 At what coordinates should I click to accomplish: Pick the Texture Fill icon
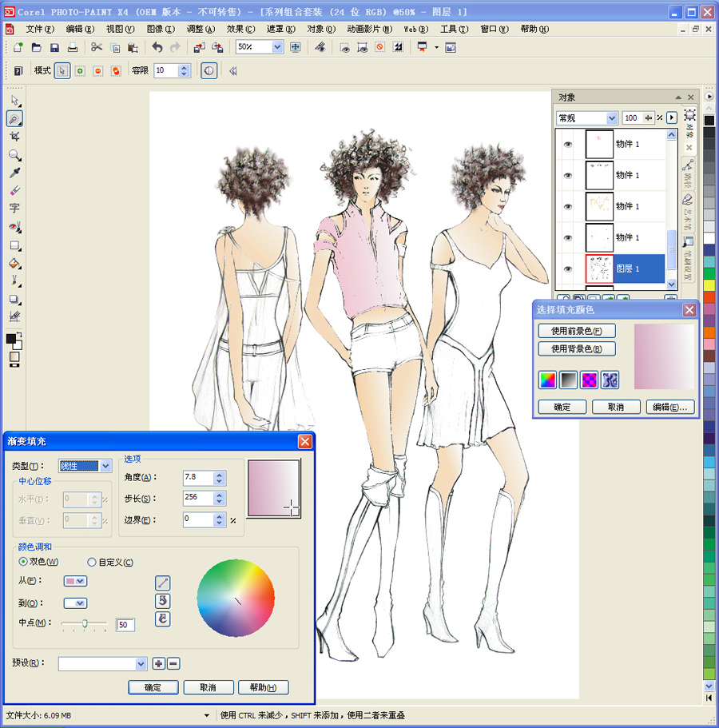[x=610, y=380]
